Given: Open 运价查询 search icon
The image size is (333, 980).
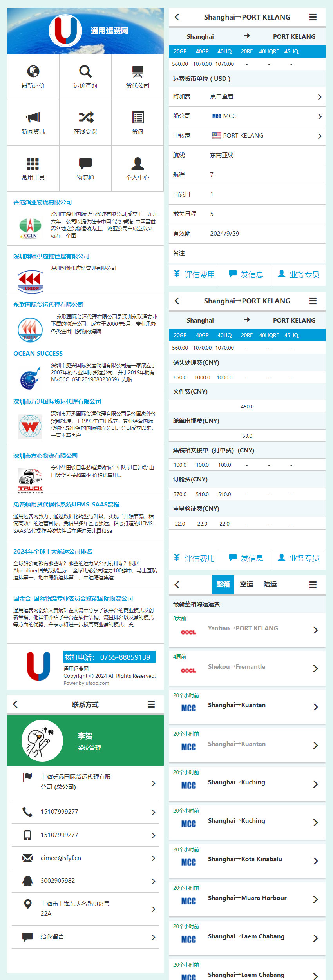Looking at the screenshot, I should click(x=85, y=71).
